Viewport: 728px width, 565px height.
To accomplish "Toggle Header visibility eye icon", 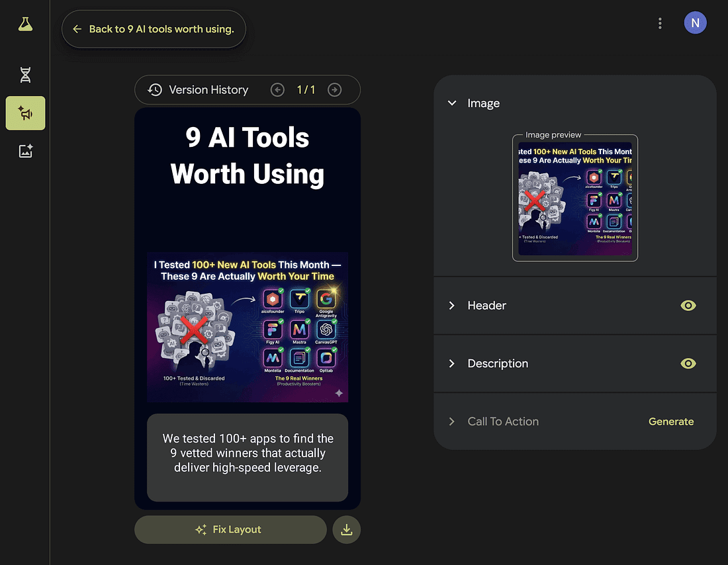I will (x=688, y=306).
